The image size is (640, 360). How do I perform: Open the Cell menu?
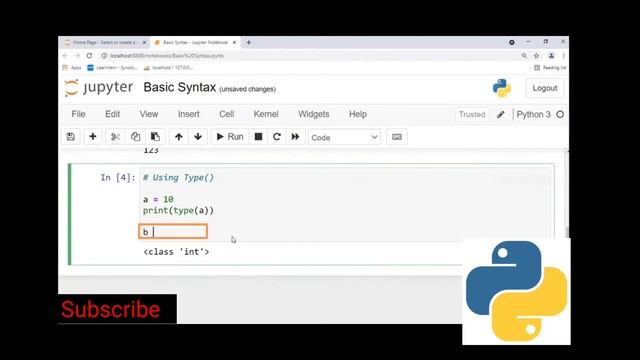point(227,114)
